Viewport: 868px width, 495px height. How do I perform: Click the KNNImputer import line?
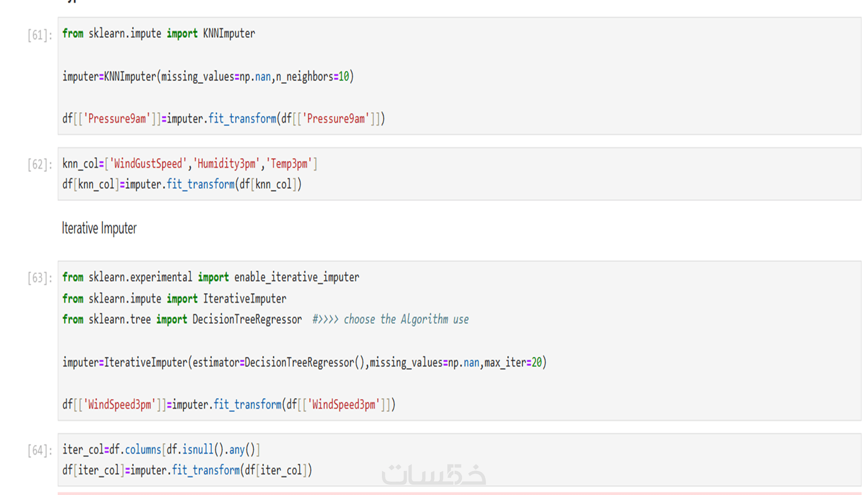tap(158, 34)
